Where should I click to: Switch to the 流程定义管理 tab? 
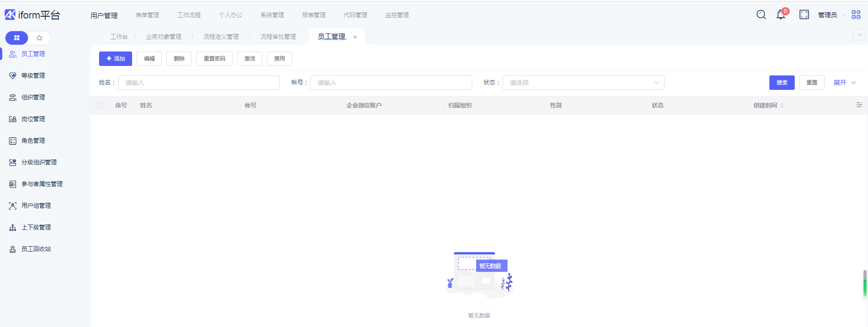pyautogui.click(x=221, y=37)
